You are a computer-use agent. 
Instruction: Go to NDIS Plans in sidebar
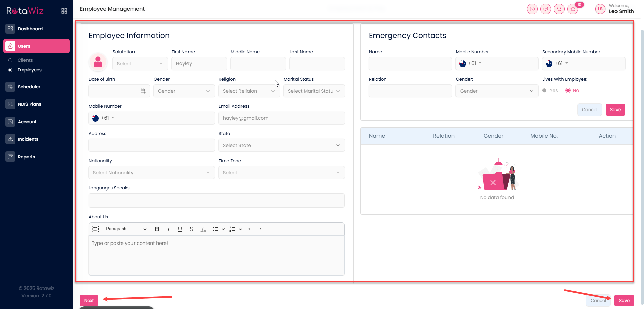tap(30, 104)
